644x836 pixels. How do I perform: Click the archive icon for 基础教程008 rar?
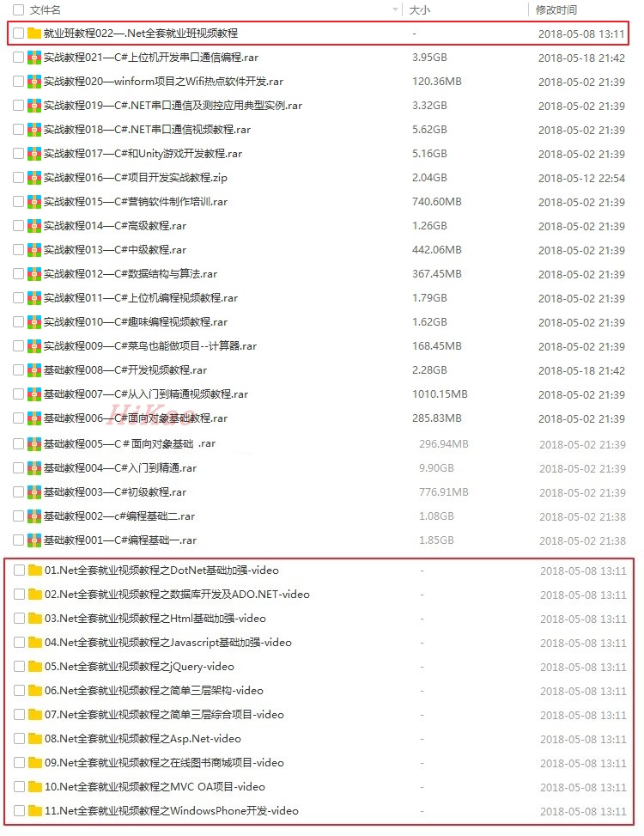[34, 370]
